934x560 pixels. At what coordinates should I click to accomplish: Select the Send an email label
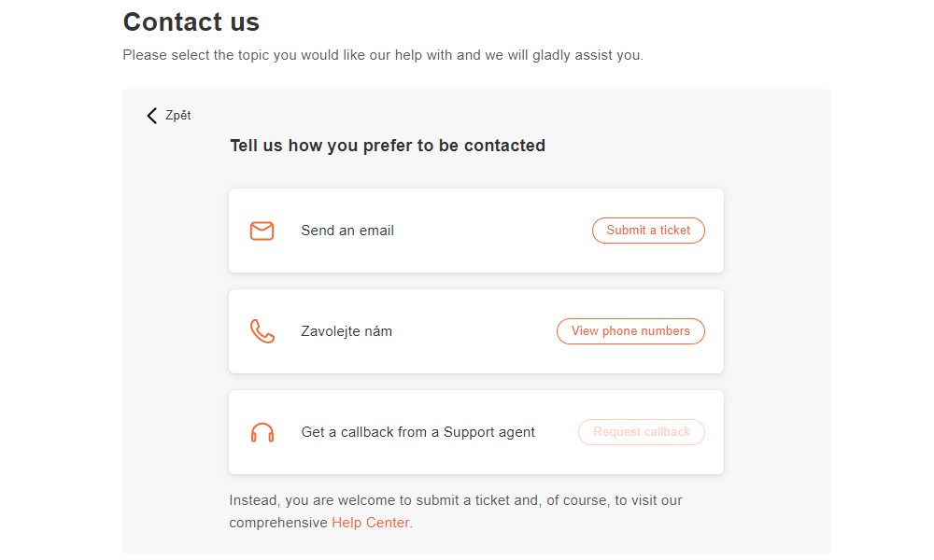(347, 231)
